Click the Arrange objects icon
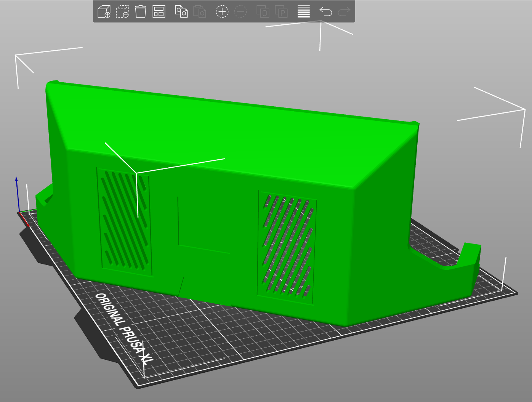 pyautogui.click(x=159, y=11)
